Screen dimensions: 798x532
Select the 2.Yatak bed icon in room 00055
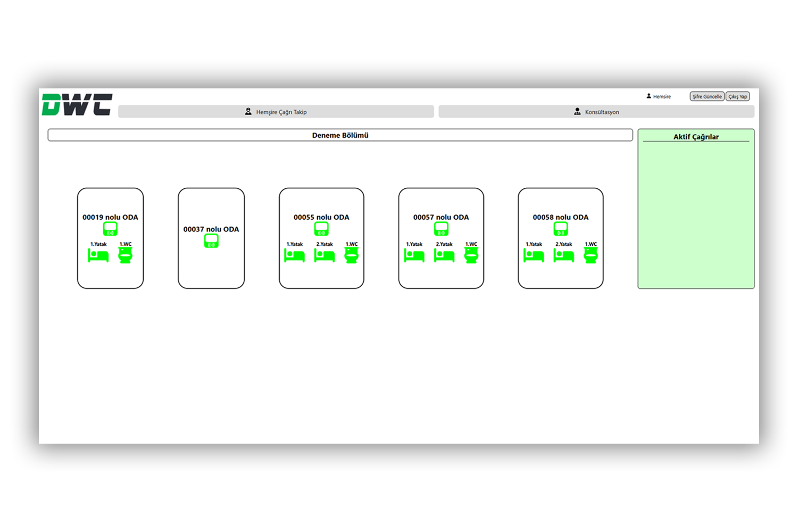point(325,256)
